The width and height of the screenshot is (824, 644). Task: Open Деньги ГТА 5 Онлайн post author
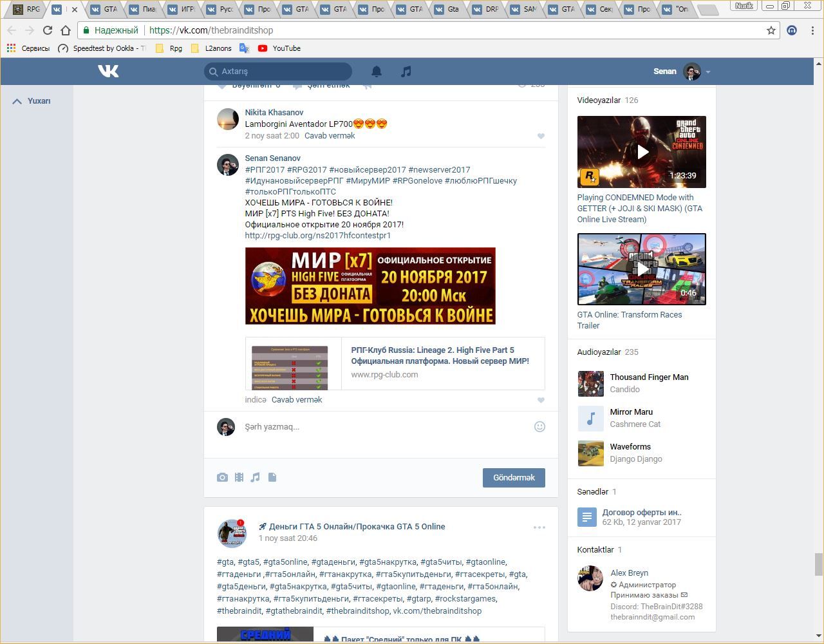[352, 527]
